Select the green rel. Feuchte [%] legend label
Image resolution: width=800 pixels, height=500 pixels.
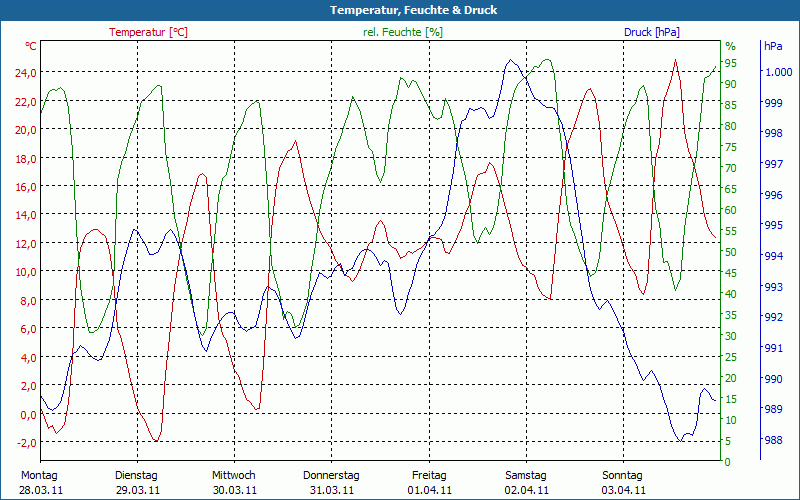403,32
